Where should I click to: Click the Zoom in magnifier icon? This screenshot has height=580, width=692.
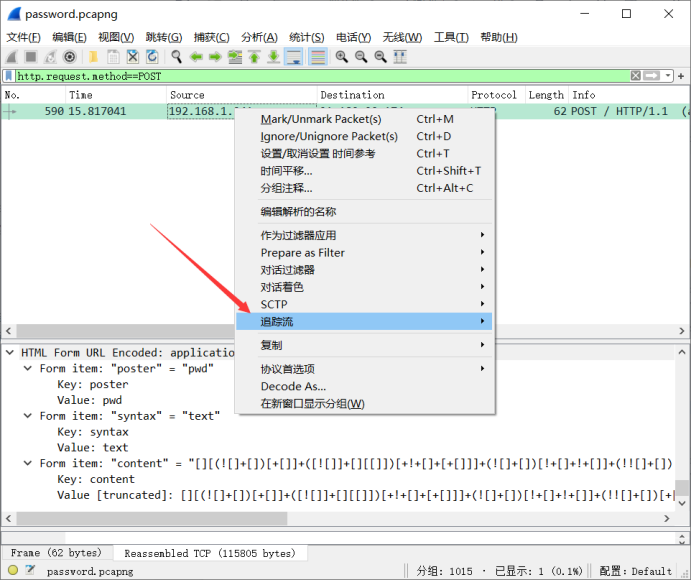click(342, 57)
